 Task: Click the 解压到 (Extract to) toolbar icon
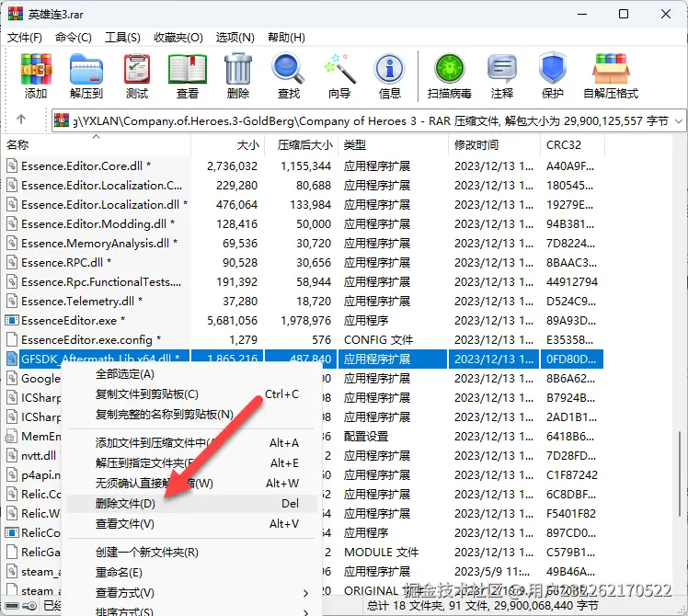[x=86, y=69]
